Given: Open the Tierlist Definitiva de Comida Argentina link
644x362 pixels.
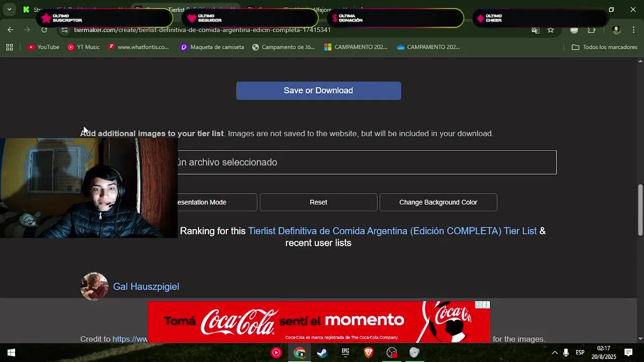Looking at the screenshot, I should click(x=392, y=231).
